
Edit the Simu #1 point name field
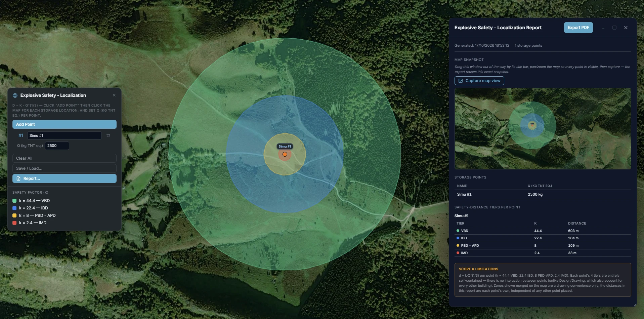65,135
